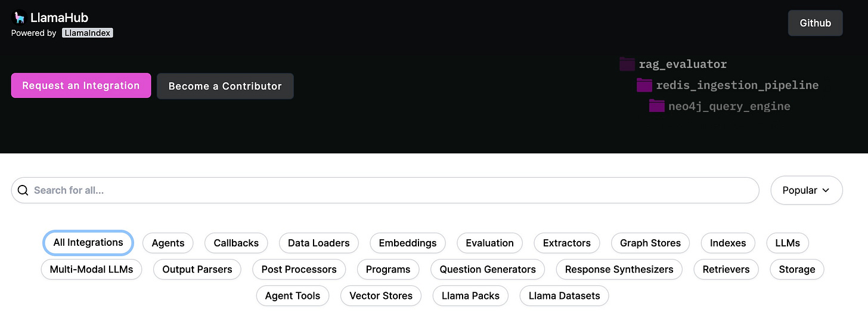Select the Data Loaders filter chip
Screen dimensions: 868x318
(x=319, y=243)
